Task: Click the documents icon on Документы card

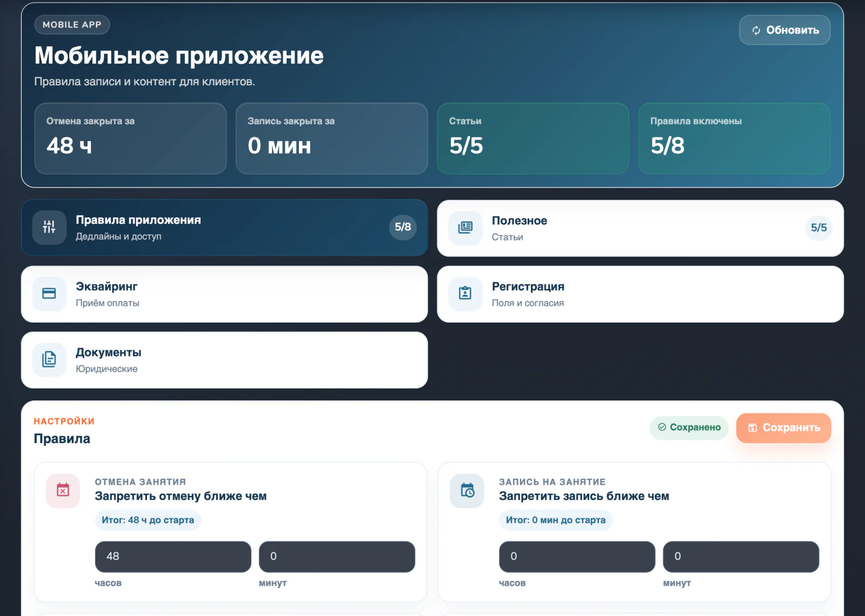Action: (49, 359)
